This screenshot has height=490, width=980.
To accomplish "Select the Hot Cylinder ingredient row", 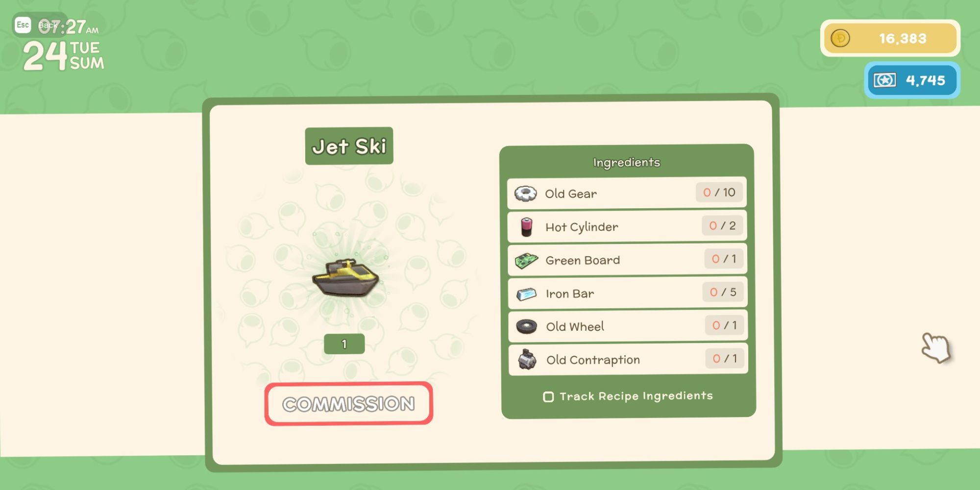I will click(x=627, y=226).
